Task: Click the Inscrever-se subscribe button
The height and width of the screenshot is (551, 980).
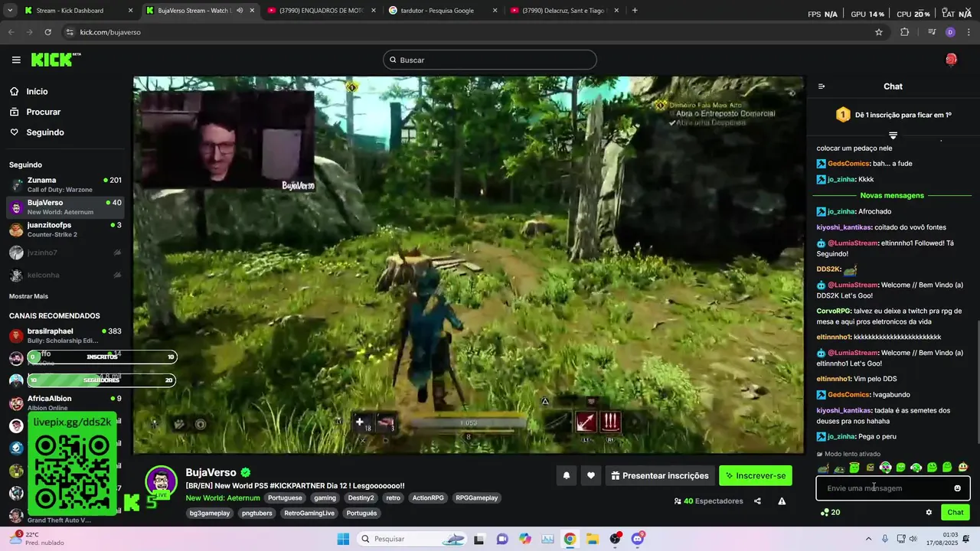Action: (756, 475)
